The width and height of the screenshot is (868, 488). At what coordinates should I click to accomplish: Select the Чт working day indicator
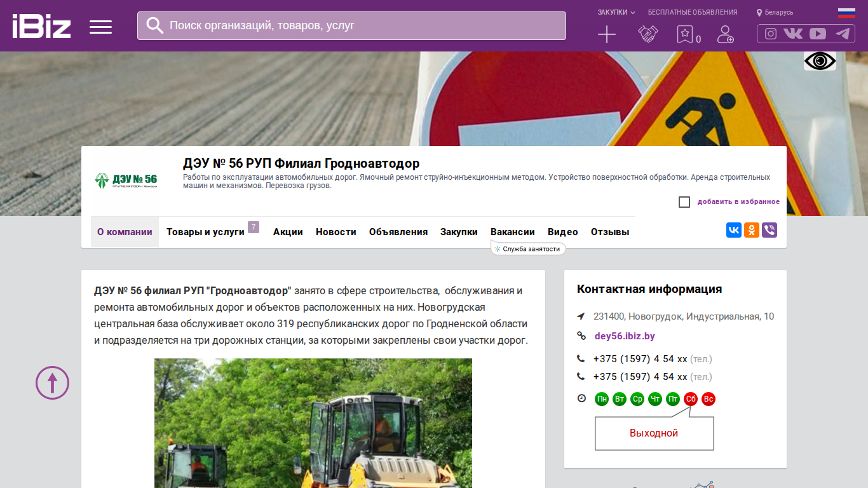[x=655, y=399]
